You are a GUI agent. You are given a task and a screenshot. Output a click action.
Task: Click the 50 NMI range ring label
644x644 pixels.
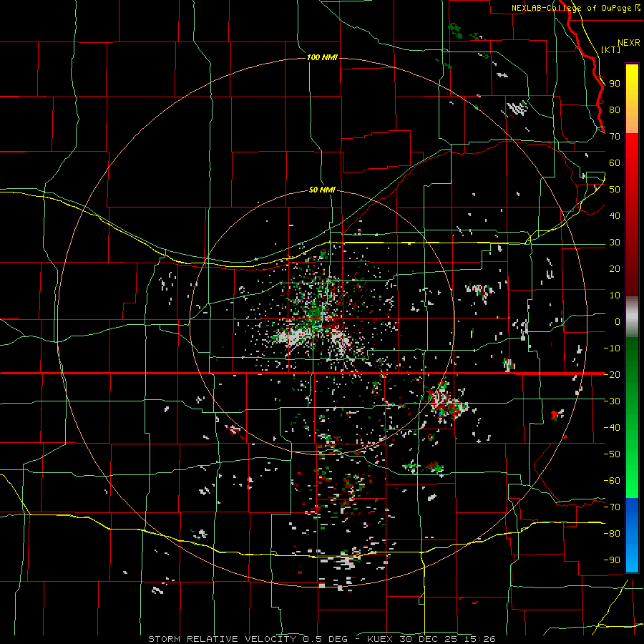click(x=322, y=190)
